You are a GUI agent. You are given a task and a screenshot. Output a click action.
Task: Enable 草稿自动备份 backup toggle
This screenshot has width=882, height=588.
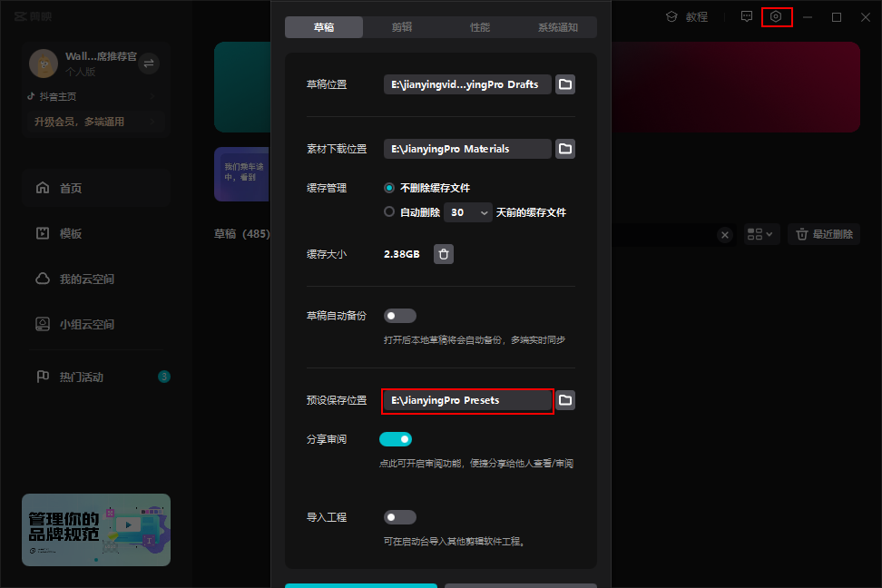399,315
